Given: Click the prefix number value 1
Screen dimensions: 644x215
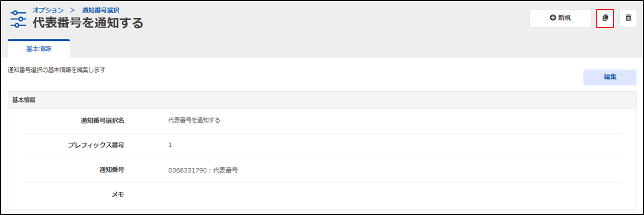Looking at the screenshot, I should click(170, 145).
